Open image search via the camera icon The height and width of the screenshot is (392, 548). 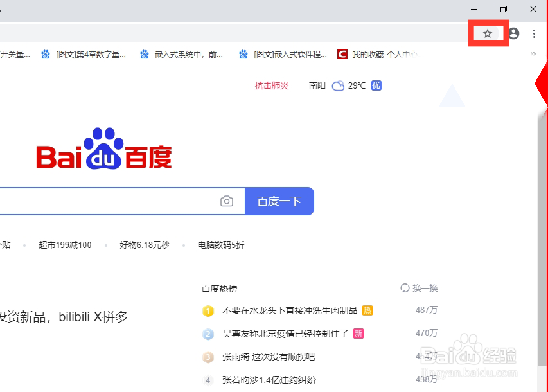pos(227,201)
